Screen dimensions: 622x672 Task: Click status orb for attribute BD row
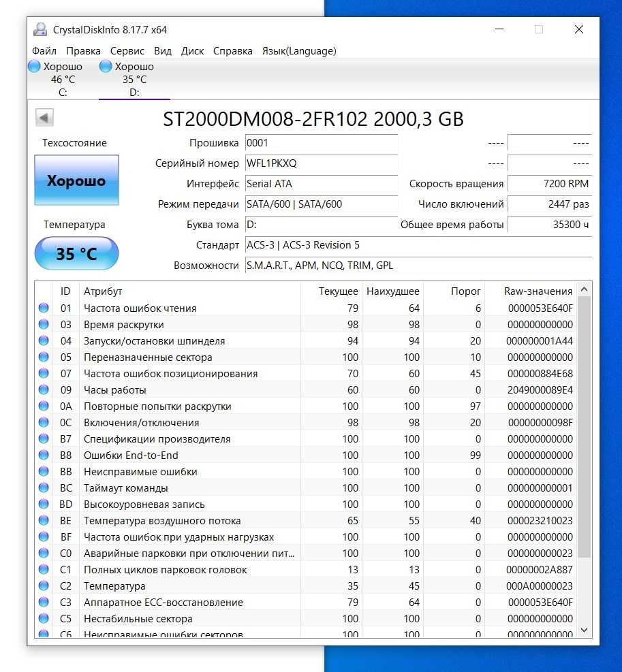coord(44,504)
